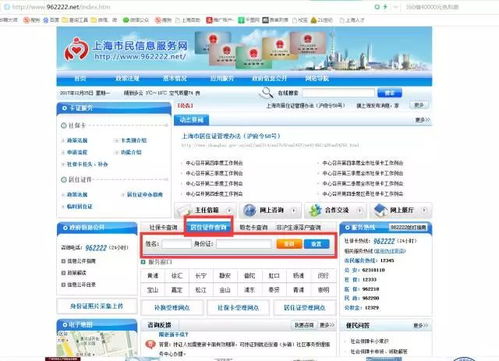Open the 政府信息公开 navigation menu item
Image resolution: width=499 pixels, height=361 pixels.
tap(269, 78)
